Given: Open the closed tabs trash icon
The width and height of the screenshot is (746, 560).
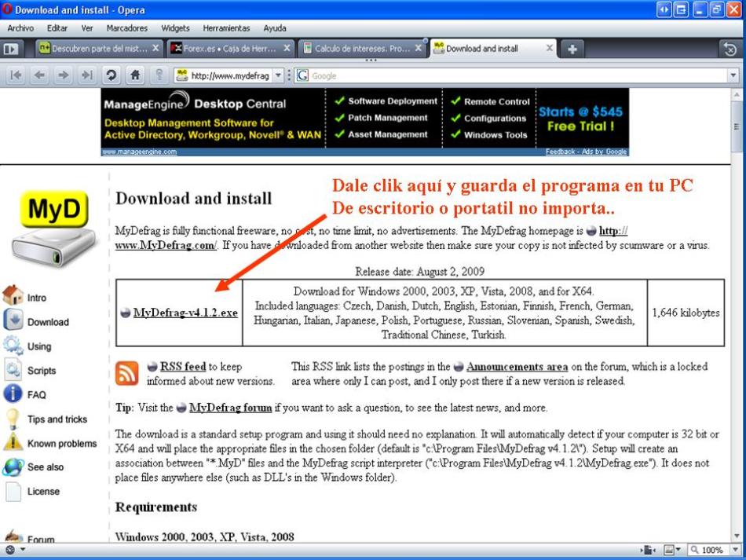Looking at the screenshot, I should (730, 49).
